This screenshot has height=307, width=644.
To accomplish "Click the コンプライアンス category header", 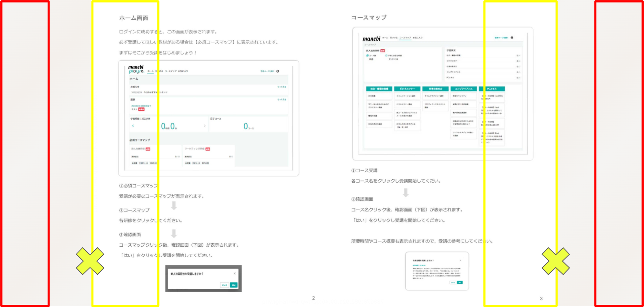I will click(463, 89).
